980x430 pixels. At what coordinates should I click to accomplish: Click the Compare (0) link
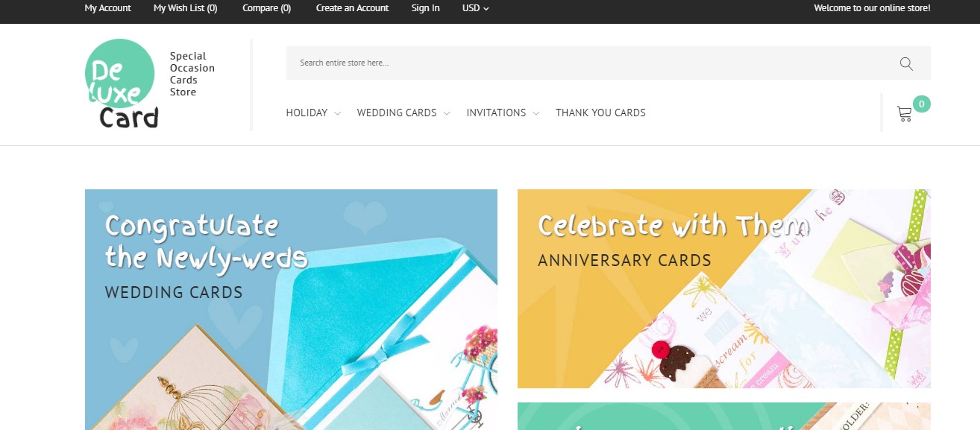coord(267,8)
